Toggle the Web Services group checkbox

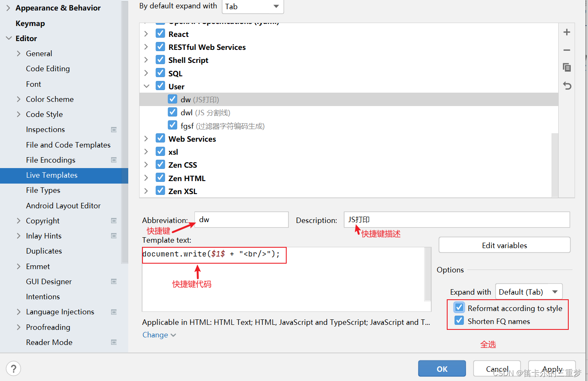pos(160,138)
